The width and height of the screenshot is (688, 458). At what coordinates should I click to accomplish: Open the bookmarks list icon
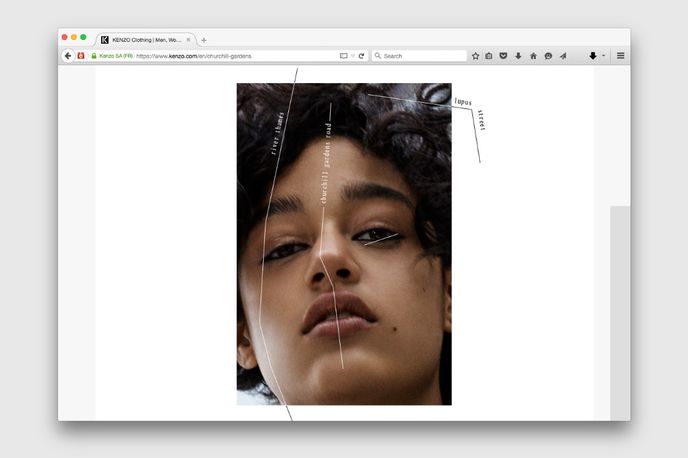(x=489, y=56)
